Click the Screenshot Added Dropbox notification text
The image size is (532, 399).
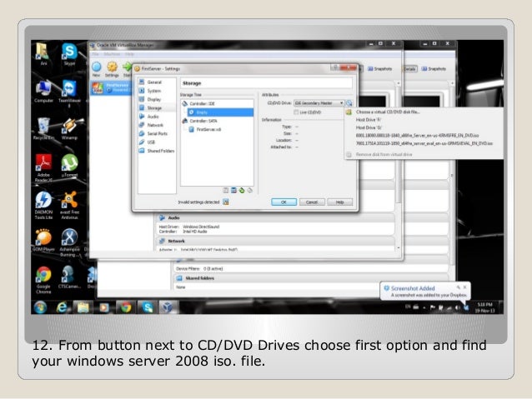(429, 295)
